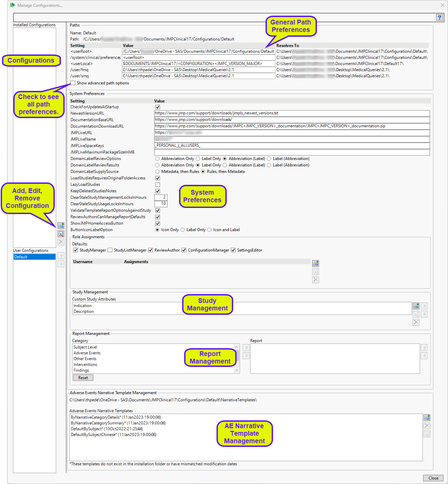Select Description in Custom Study Attributes
The width and height of the screenshot is (448, 484).
[x=84, y=311]
